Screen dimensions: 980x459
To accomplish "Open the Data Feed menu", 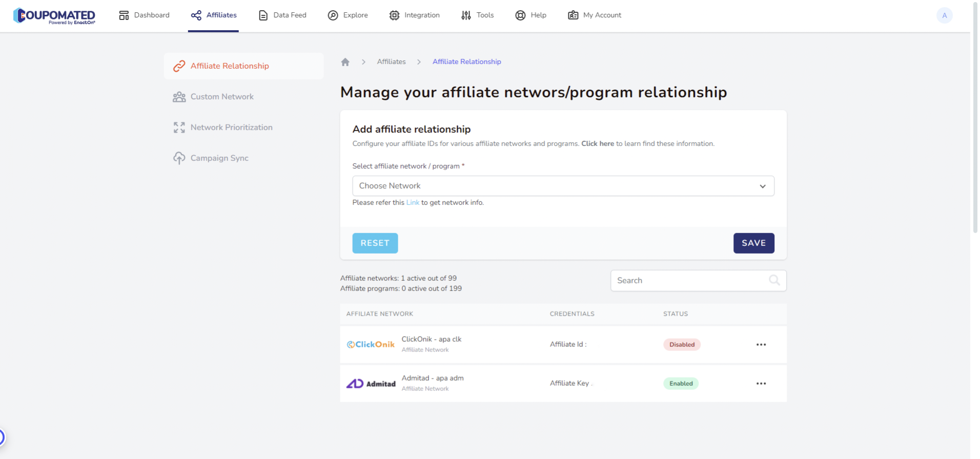I will click(x=282, y=15).
